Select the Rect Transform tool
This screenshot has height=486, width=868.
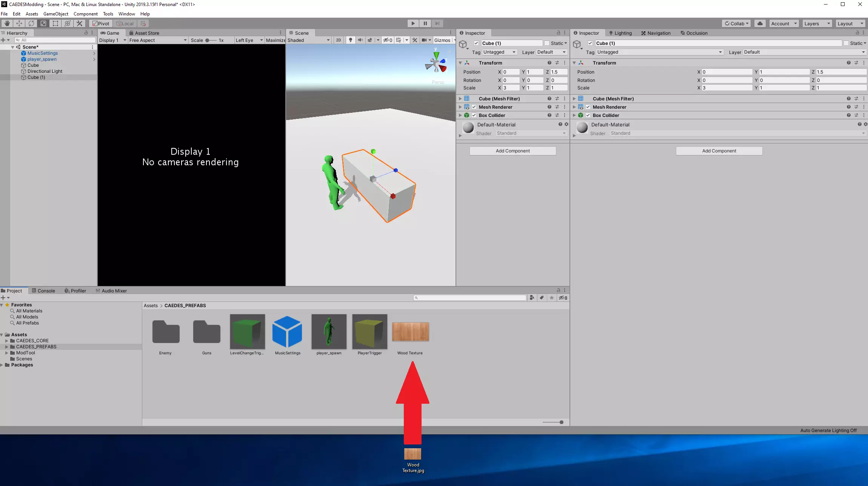(x=55, y=23)
